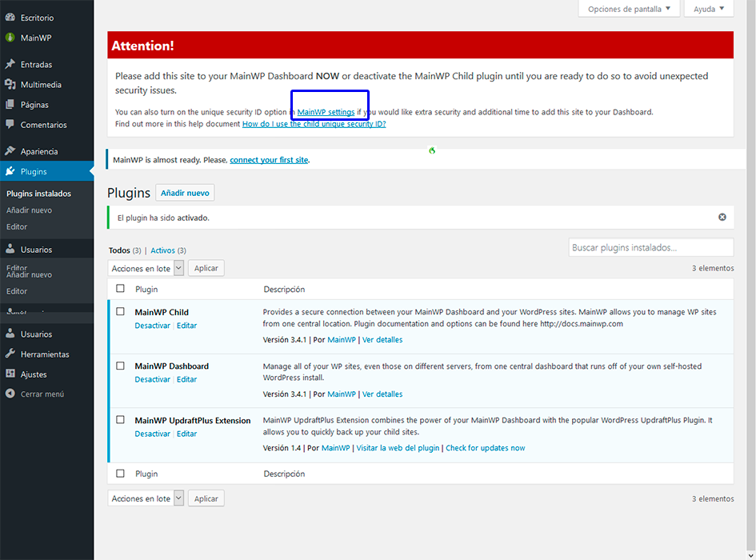Dismiss the 'El plugin ha sido activado' notice
The height and width of the screenshot is (560, 756).
pos(722,217)
